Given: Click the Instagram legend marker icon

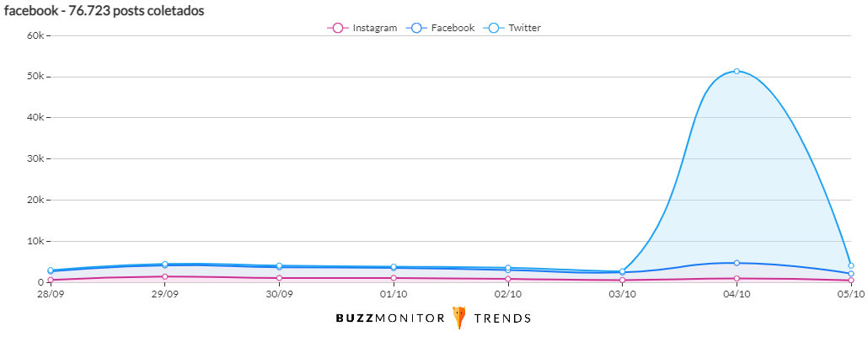Looking at the screenshot, I should click(338, 28).
